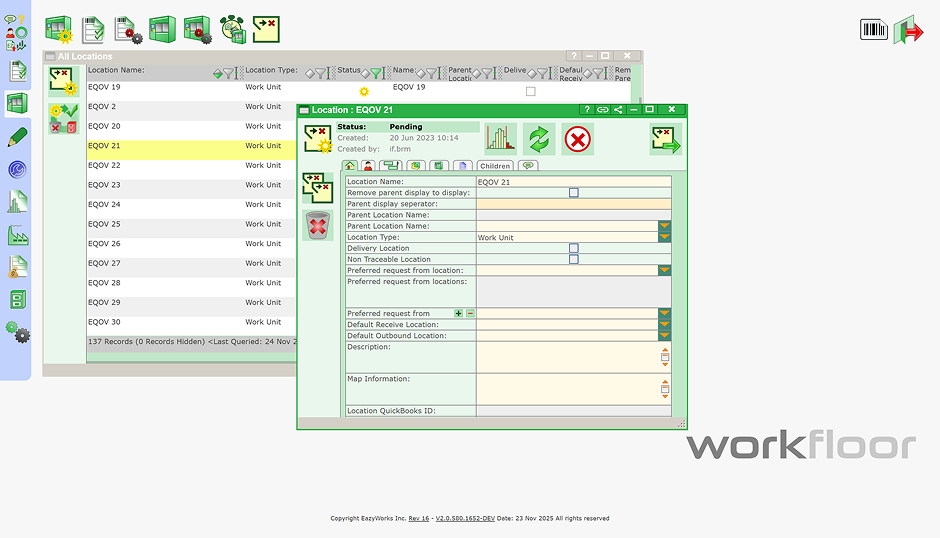This screenshot has width=940, height=538.
Task: Select the person tab in Location window
Action: (368, 166)
